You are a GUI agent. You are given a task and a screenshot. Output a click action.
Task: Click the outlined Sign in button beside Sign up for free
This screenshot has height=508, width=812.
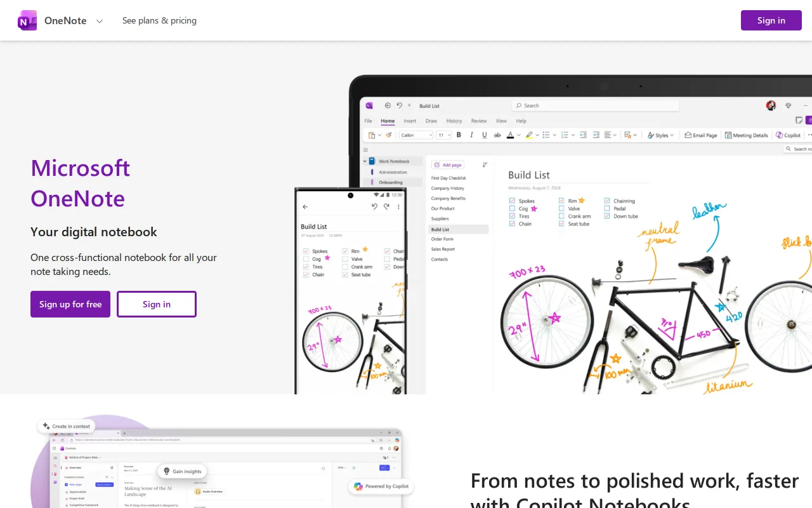pos(157,304)
